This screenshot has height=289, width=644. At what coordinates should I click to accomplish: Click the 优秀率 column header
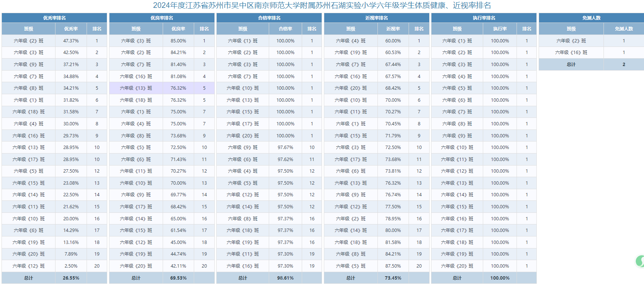(71, 29)
